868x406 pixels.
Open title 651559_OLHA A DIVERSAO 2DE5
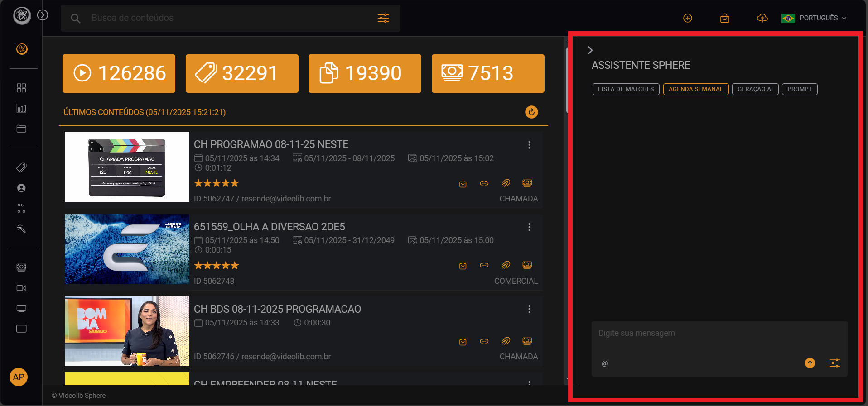pyautogui.click(x=270, y=227)
